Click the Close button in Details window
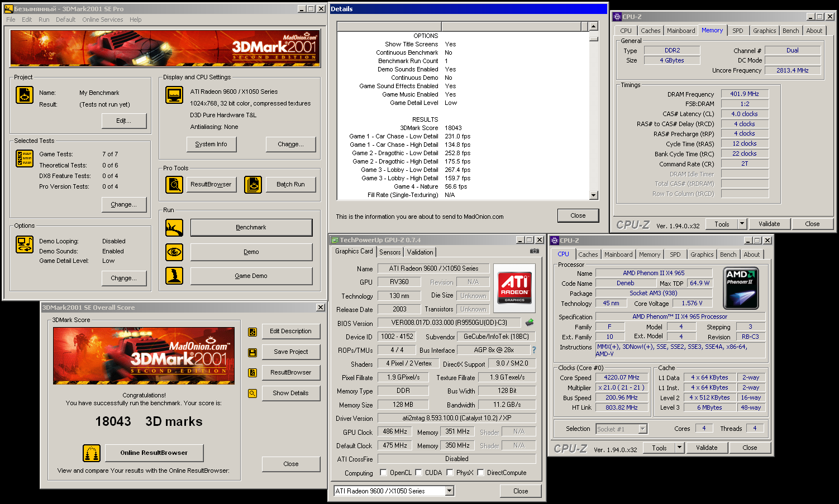This screenshot has width=839, height=504. [578, 215]
